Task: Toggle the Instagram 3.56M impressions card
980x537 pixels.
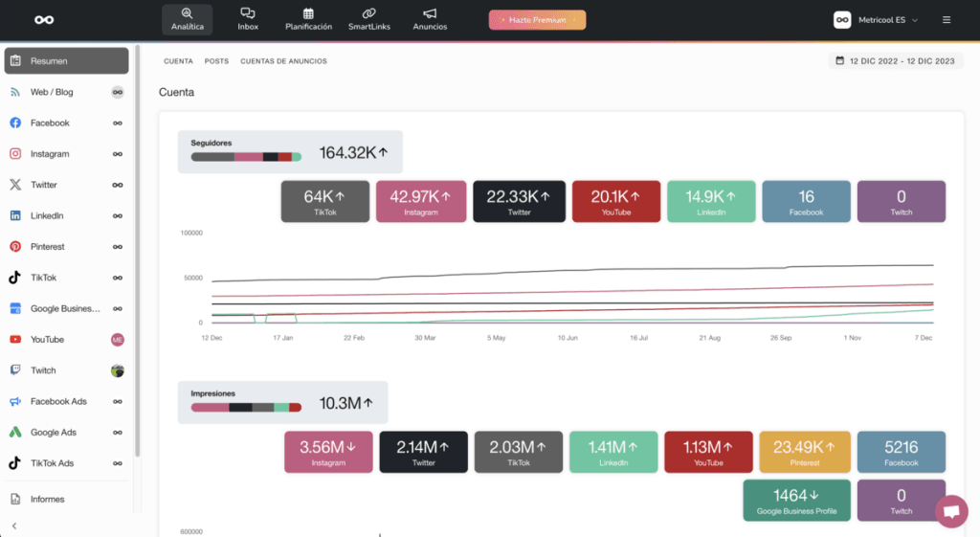Action: tap(328, 452)
